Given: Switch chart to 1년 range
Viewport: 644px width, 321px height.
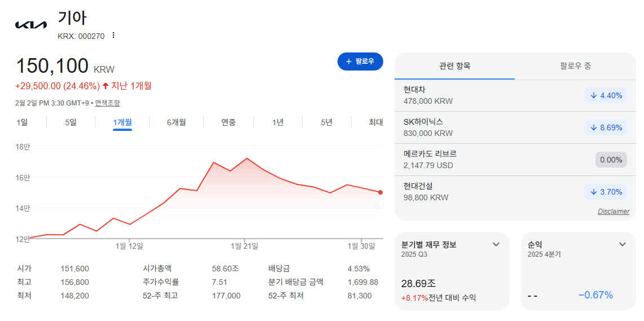Looking at the screenshot, I should tap(278, 122).
